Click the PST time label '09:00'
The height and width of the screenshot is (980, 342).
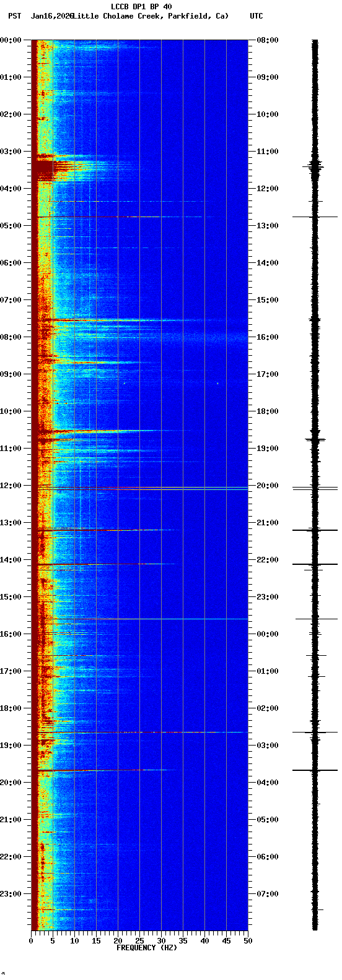coord(10,374)
